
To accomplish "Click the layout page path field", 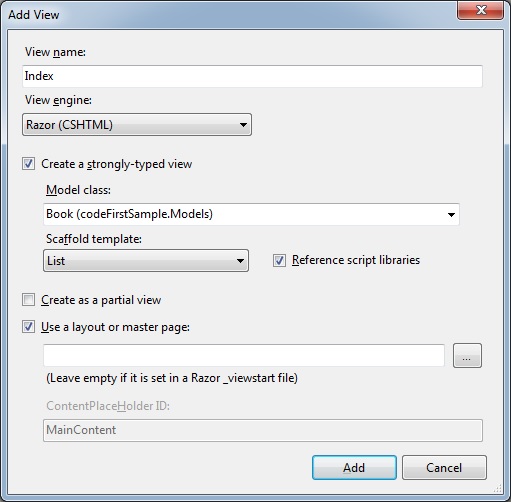I will pos(244,356).
